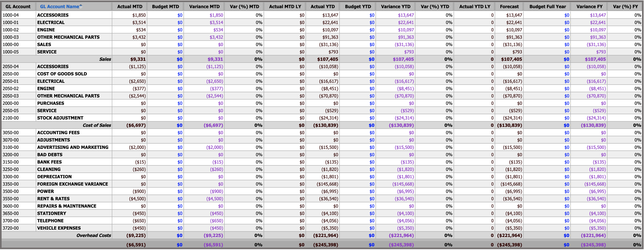Click the sort arrow beside GL Account Name
This screenshot has width=644, height=250.
coord(81,7)
